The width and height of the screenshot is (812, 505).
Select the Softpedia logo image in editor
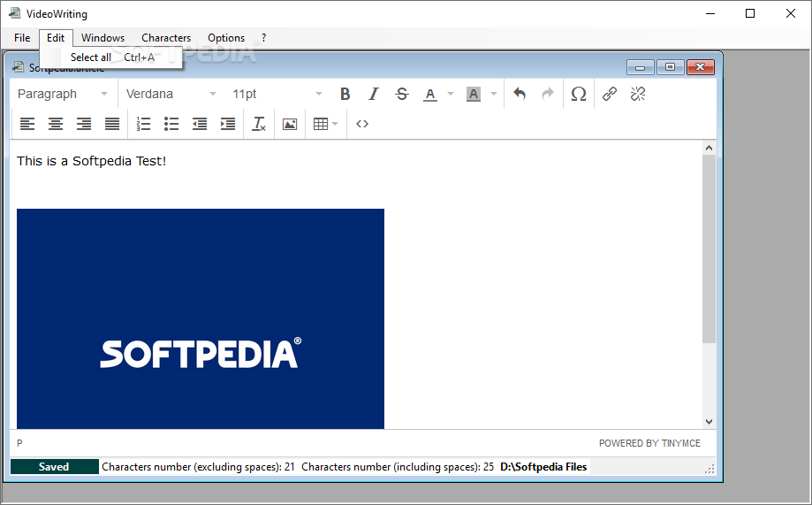[201, 319]
